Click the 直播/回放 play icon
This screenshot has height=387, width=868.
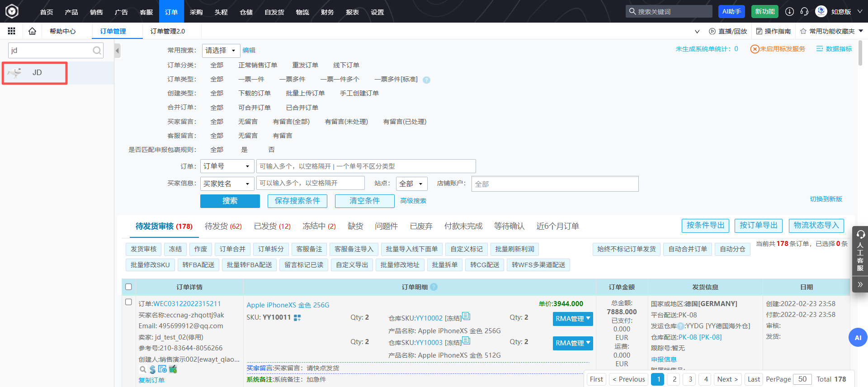(x=712, y=31)
